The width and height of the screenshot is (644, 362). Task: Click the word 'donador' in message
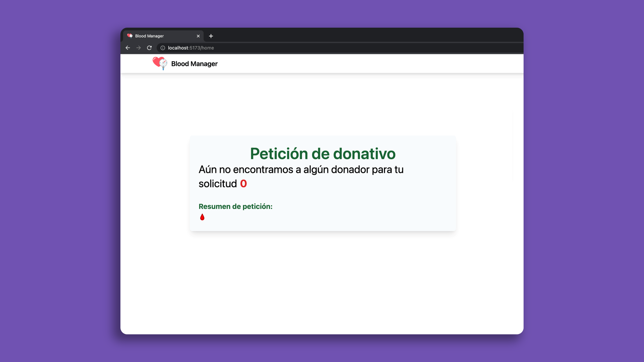pos(350,170)
